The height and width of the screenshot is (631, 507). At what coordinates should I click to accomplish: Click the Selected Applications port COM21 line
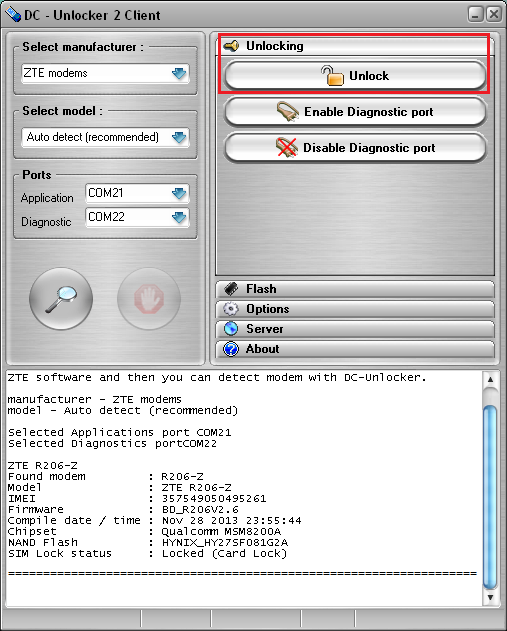click(x=120, y=433)
